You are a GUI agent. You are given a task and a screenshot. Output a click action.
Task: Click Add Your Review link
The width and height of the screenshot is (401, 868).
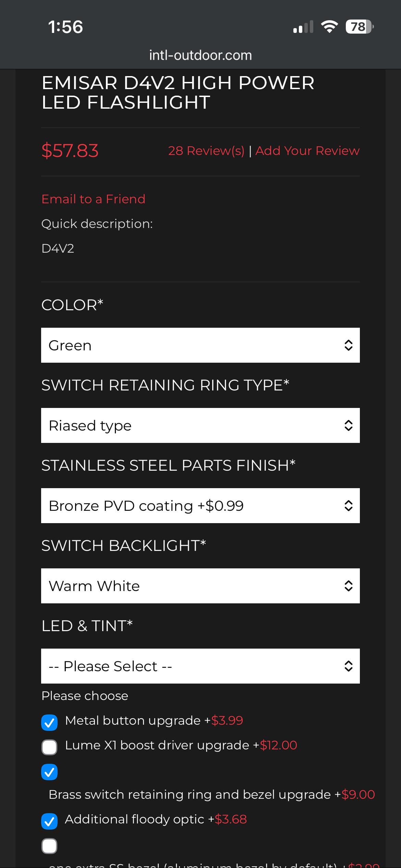(x=307, y=151)
